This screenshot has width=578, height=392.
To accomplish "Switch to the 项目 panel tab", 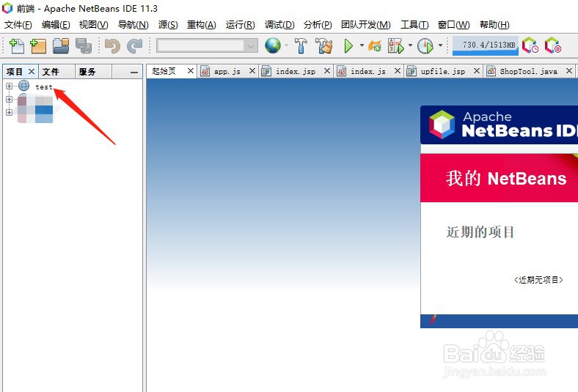I will [x=15, y=71].
